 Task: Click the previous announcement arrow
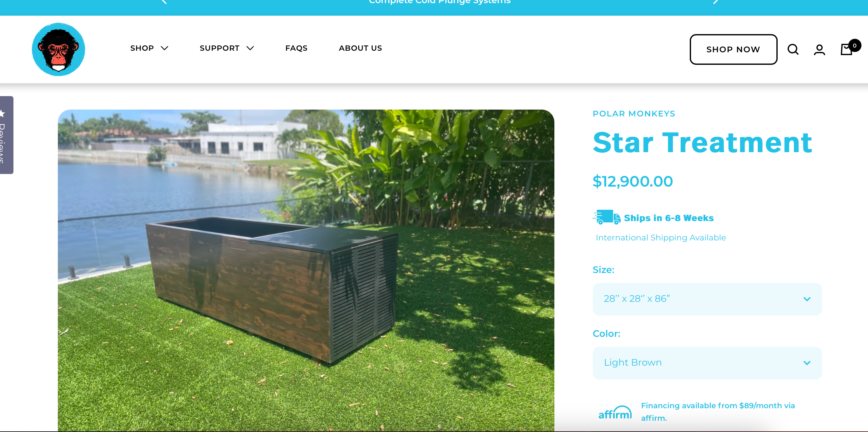pos(164,2)
